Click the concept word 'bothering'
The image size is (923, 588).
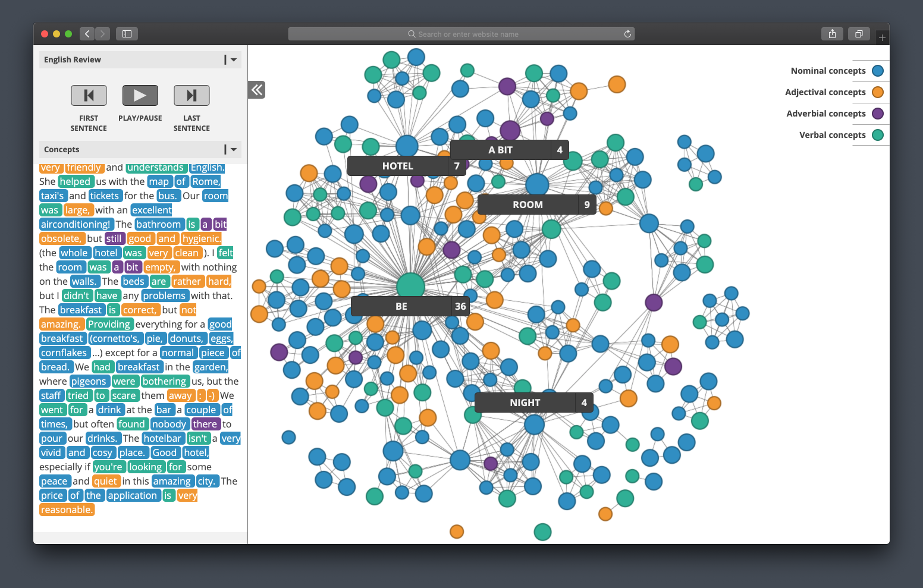click(165, 381)
